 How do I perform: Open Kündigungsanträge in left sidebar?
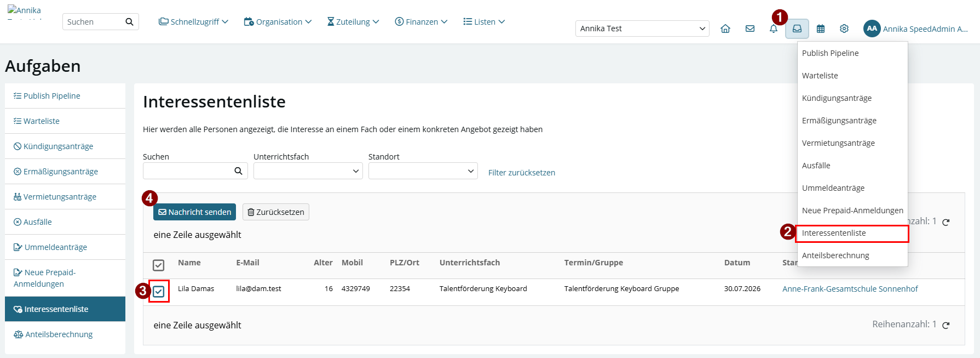[65, 146]
